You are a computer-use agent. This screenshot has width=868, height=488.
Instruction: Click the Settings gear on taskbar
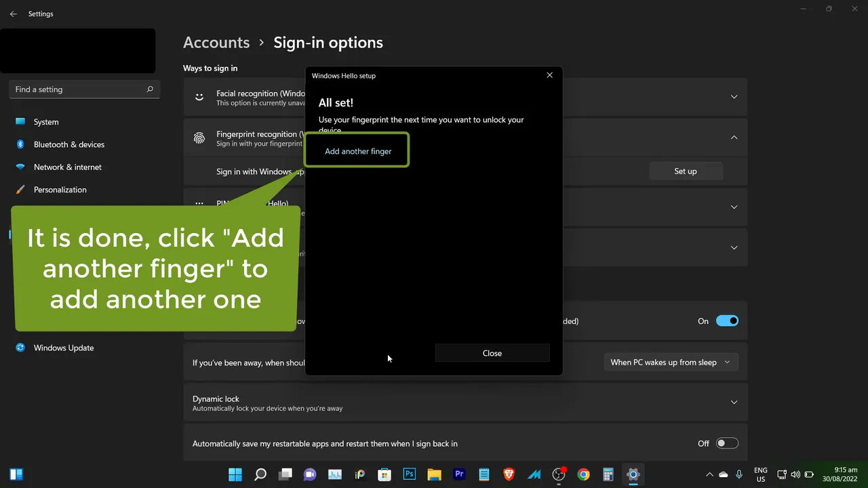[x=633, y=474]
